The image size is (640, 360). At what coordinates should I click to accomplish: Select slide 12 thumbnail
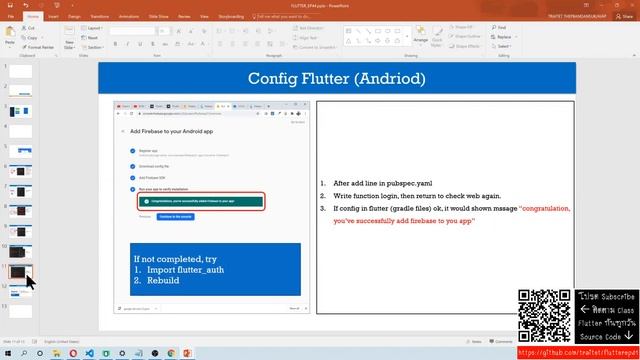click(20, 292)
